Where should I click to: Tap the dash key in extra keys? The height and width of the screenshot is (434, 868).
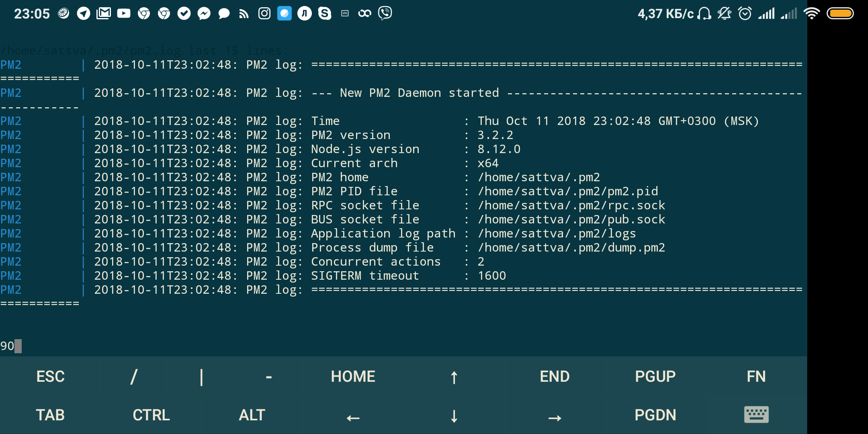(x=269, y=377)
